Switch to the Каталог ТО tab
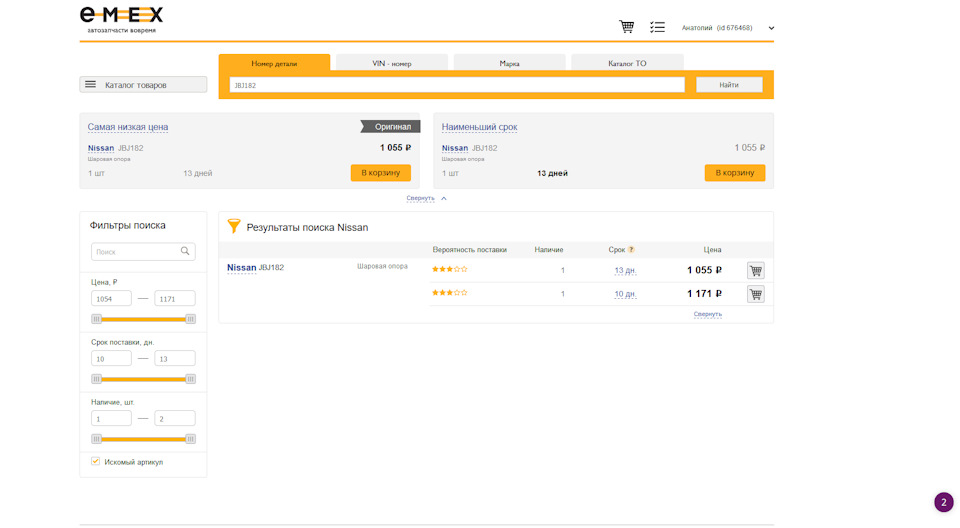 627,62
